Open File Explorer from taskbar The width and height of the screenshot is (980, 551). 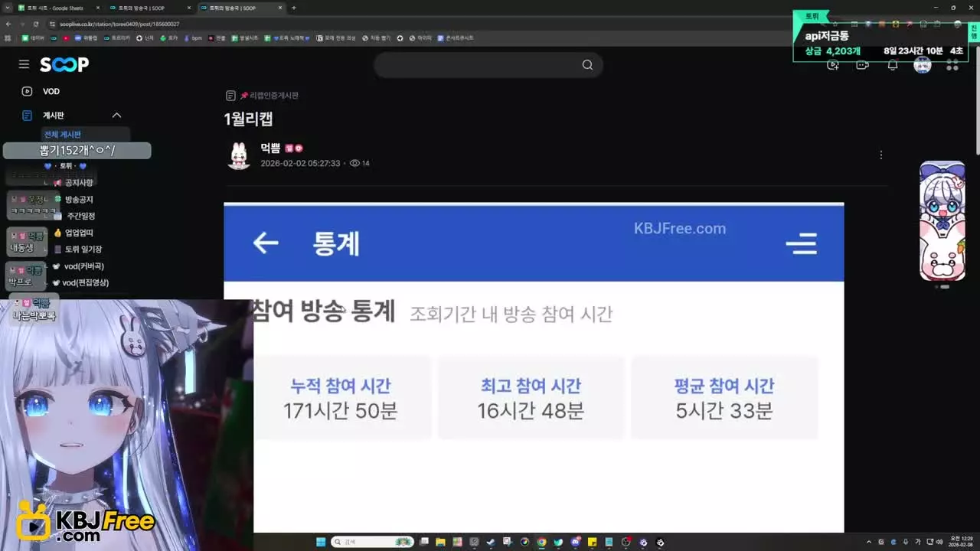(x=440, y=543)
